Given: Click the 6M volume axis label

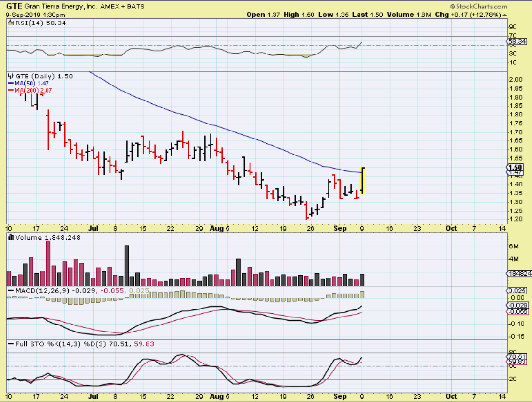Looking at the screenshot, I should [514, 247].
